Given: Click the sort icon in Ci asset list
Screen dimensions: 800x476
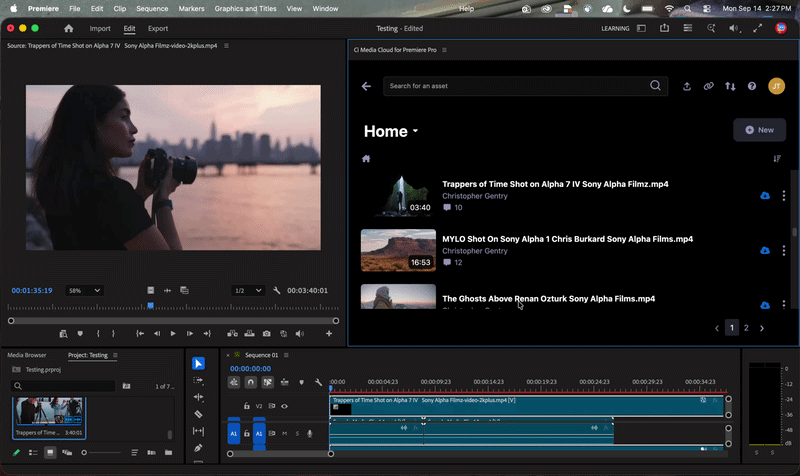Looking at the screenshot, I should [x=777, y=159].
